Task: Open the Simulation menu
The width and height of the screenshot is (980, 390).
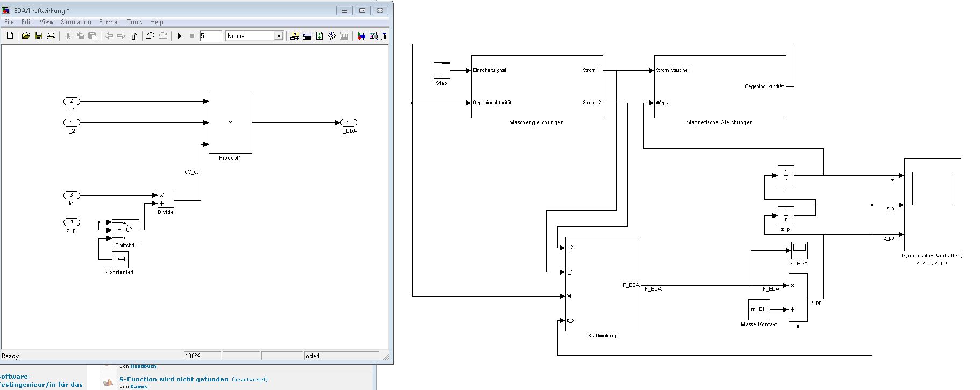Action: coord(76,22)
